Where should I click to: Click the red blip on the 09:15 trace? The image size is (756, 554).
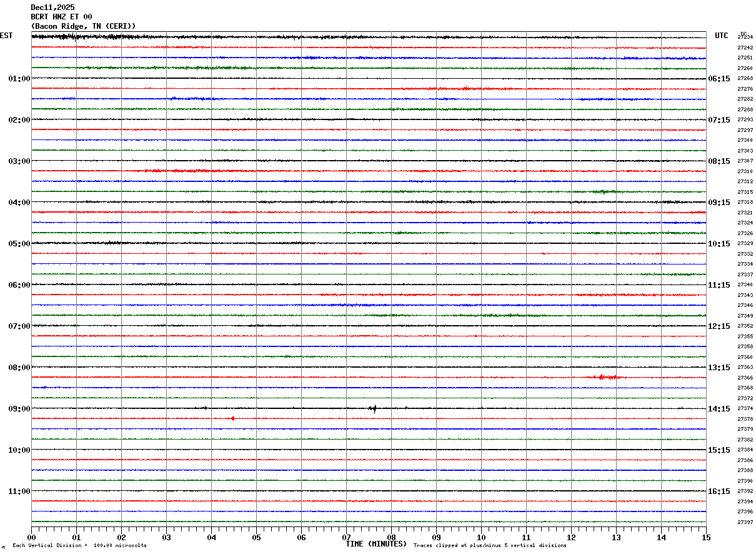click(x=232, y=418)
